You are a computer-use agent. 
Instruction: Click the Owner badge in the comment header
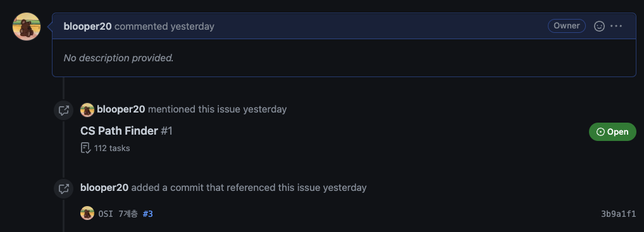click(x=566, y=26)
